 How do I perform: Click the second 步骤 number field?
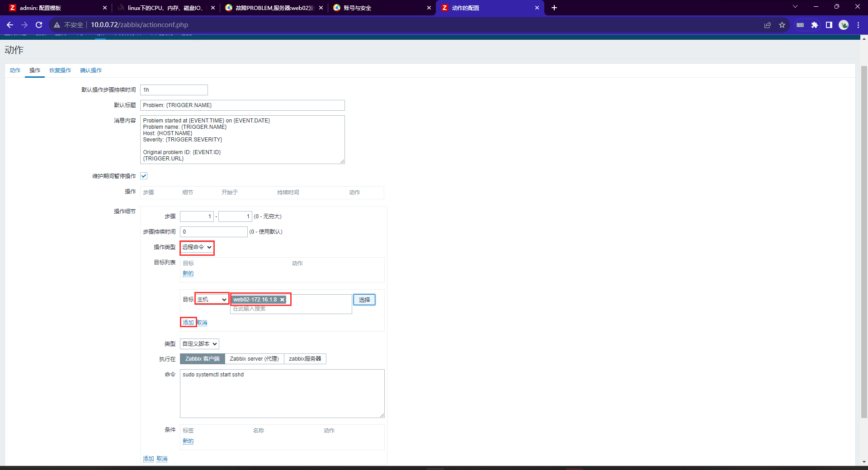(235, 216)
